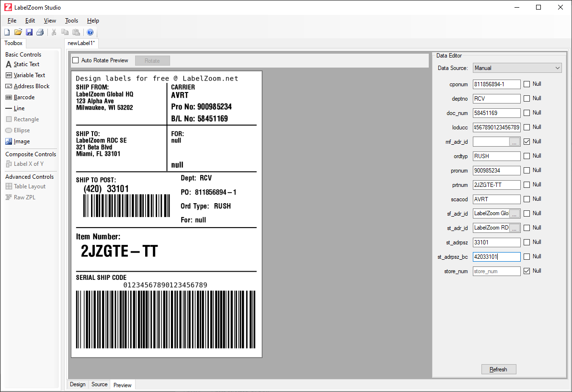
Task: Click the cponum input field
Action: 496,84
